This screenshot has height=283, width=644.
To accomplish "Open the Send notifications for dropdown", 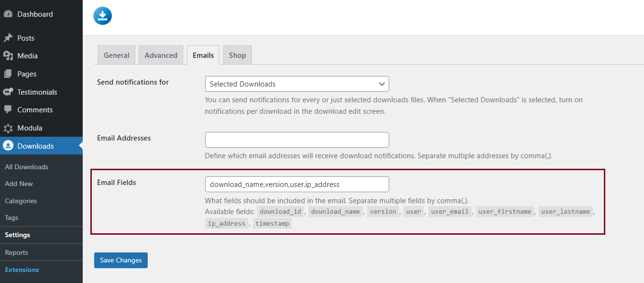I will point(297,84).
